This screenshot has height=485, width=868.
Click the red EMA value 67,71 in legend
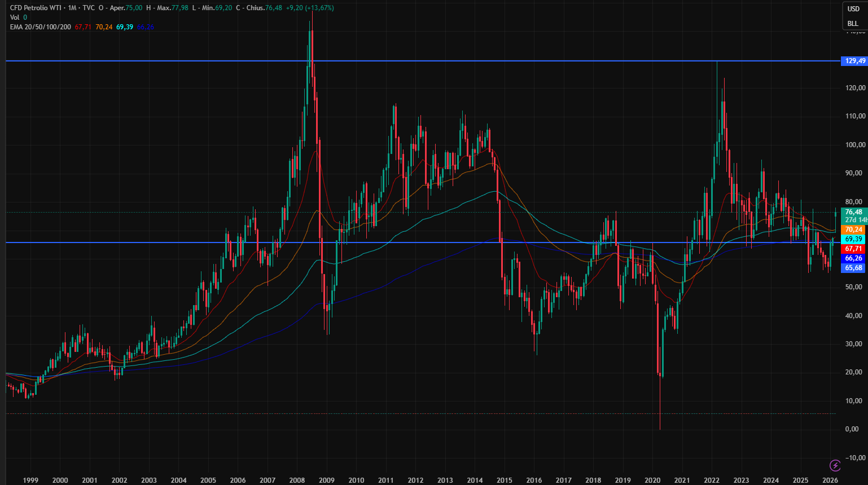(83, 27)
